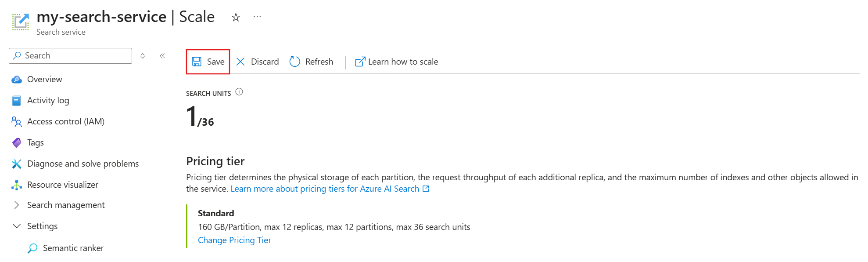Click the Save button in toolbar

[208, 62]
